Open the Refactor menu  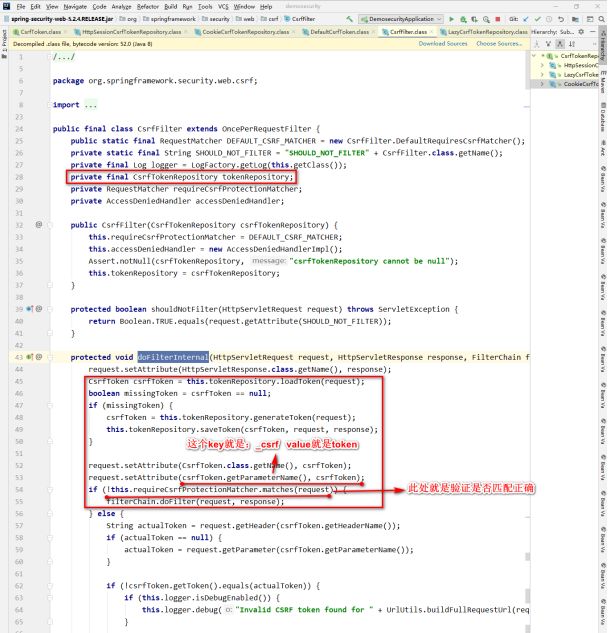point(148,6)
